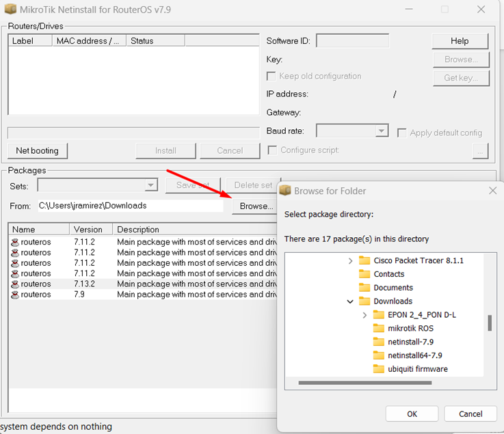Check the Configure script option
Viewport: 504px width, 434px height.
tap(272, 150)
